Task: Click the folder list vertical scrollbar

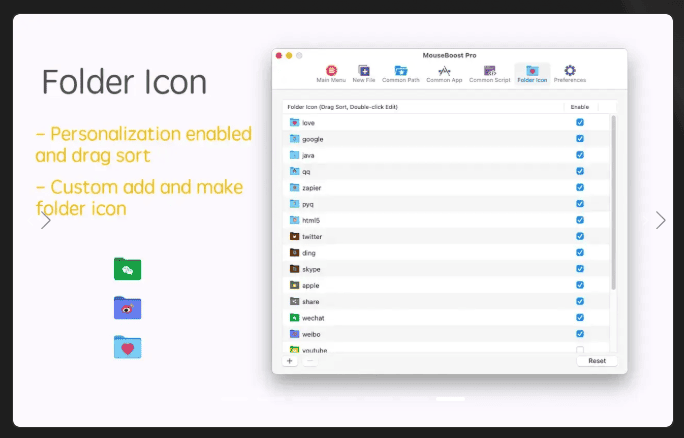Action: pyautogui.click(x=613, y=203)
